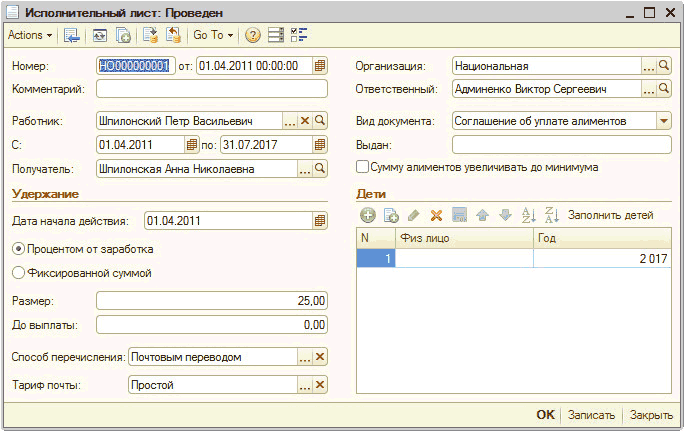The width and height of the screenshot is (684, 431).
Task: Open the Go To menu
Action: pos(212,35)
